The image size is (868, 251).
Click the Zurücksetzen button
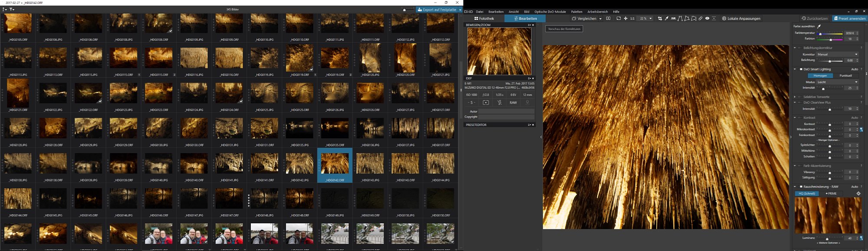click(x=815, y=19)
